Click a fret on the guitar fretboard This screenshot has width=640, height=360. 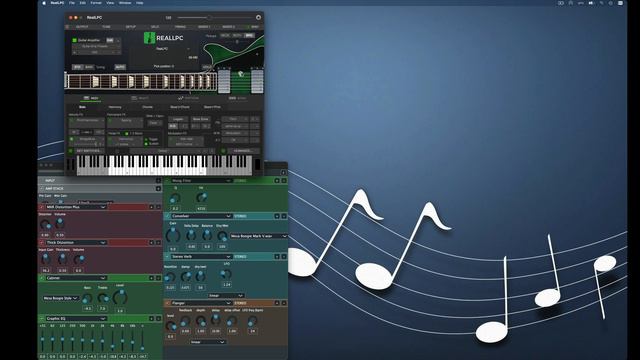[x=141, y=82]
